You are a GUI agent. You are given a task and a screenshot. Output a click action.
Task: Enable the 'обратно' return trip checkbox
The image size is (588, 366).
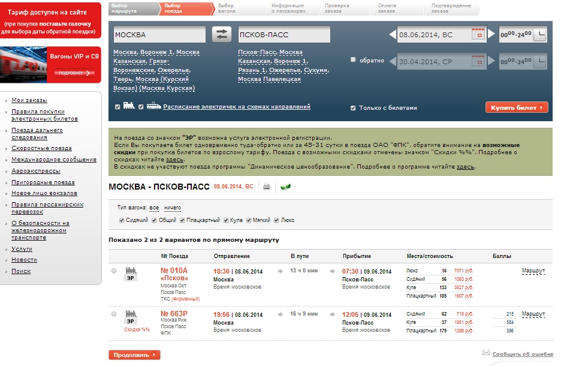353,60
